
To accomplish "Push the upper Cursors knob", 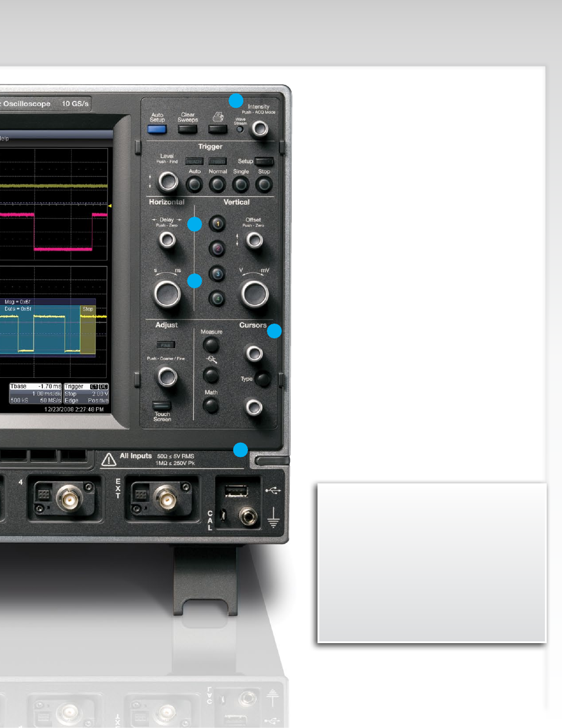I will click(254, 353).
